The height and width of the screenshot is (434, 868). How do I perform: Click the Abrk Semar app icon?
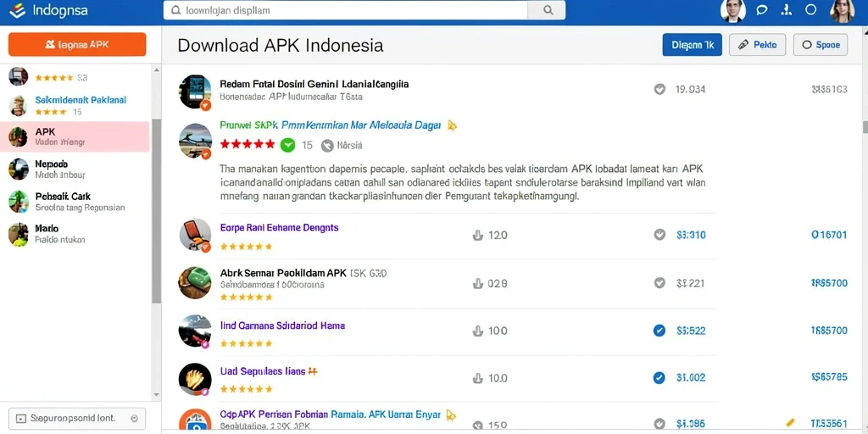(195, 283)
